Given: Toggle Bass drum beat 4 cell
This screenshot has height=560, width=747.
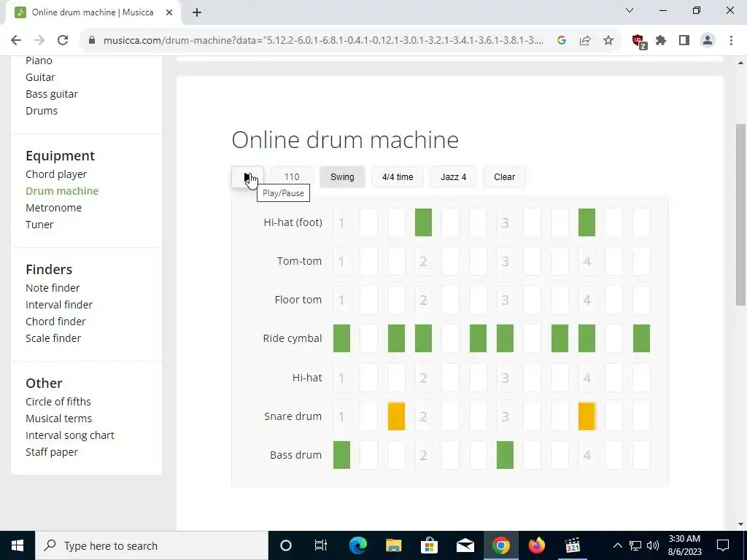Looking at the screenshot, I should [587, 455].
